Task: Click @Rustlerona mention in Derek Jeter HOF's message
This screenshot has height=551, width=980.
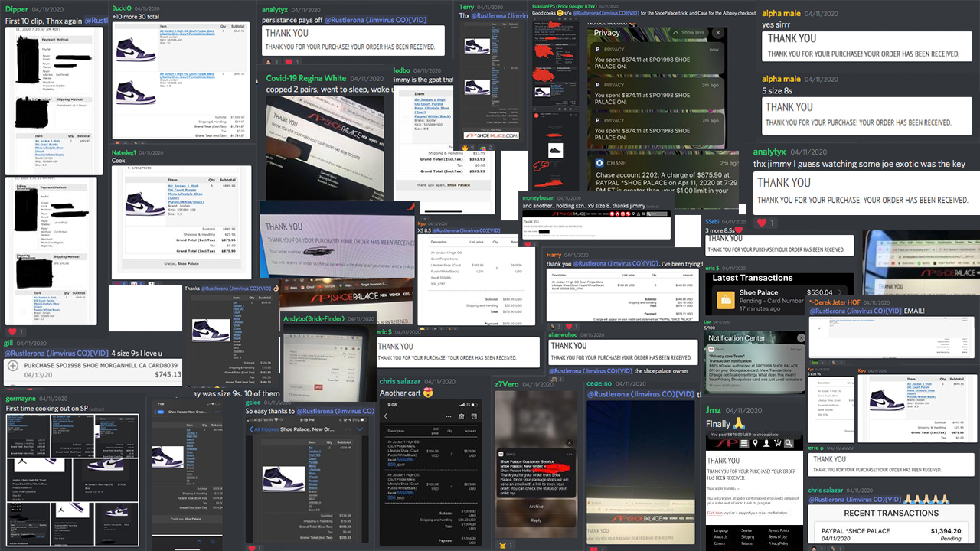Action: tap(854, 311)
